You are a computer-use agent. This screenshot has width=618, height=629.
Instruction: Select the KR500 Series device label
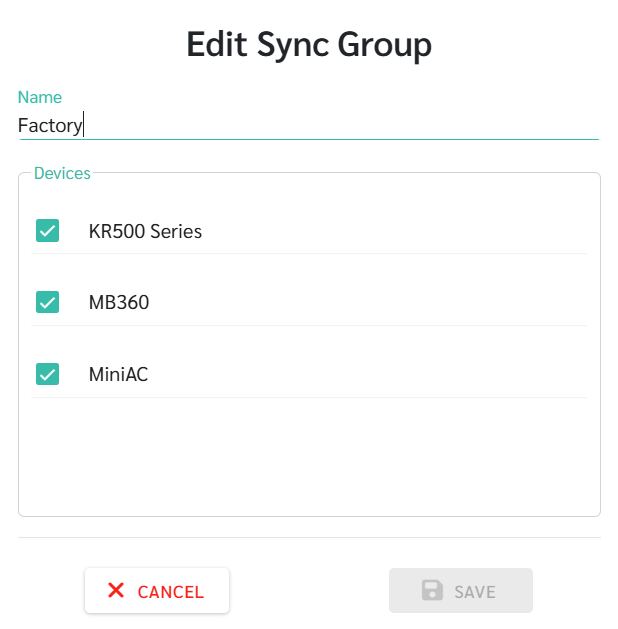[145, 231]
